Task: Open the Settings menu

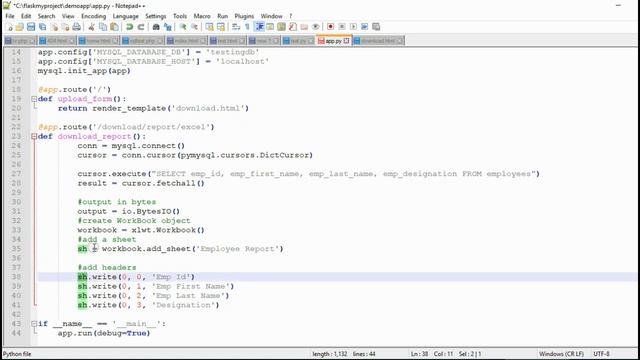Action: [x=156, y=16]
